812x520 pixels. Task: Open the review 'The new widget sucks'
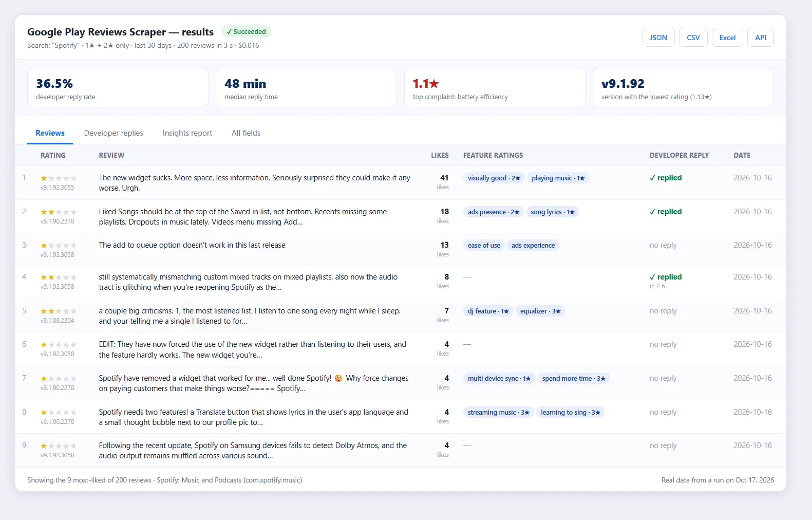point(255,183)
